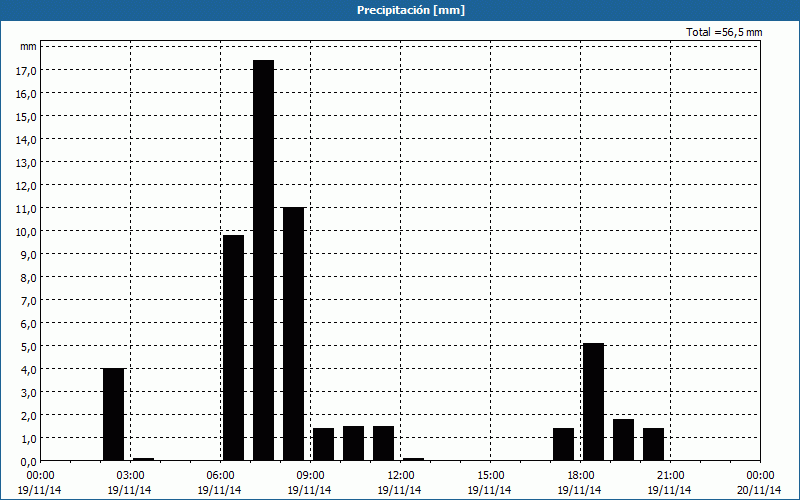Select the 4,0 y-axis value
The image size is (800, 500).
coord(29,369)
